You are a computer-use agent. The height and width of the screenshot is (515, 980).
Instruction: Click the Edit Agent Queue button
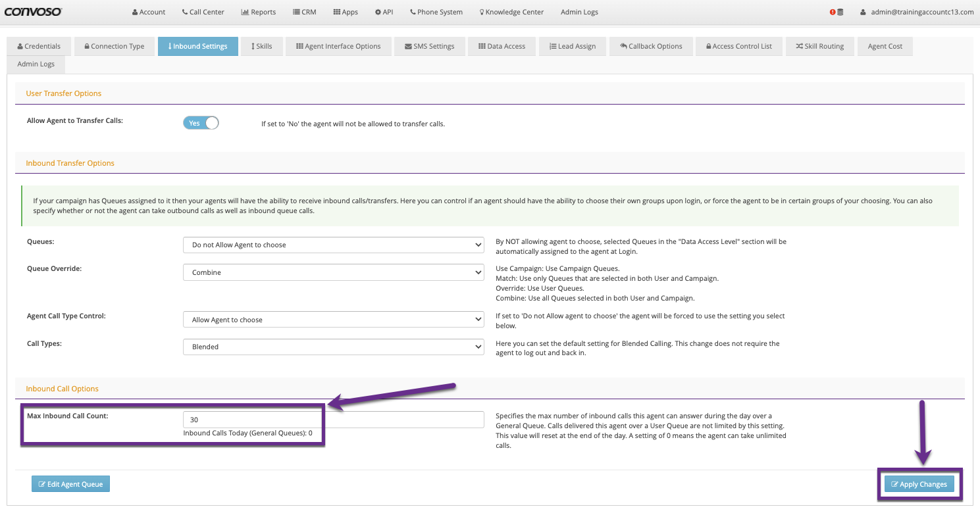click(71, 484)
